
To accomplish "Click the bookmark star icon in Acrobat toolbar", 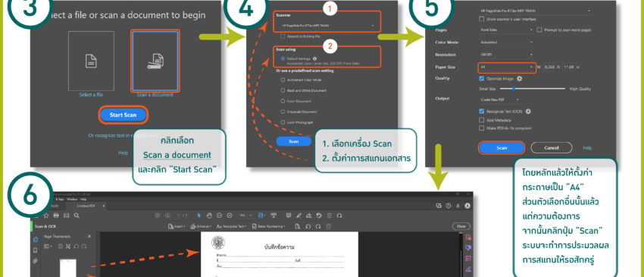I will [x=46, y=216].
